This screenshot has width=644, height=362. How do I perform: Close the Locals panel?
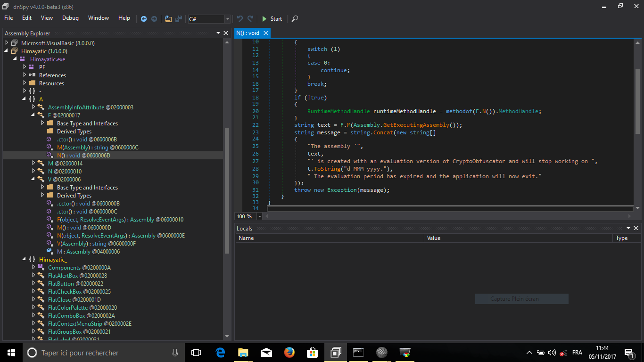pyautogui.click(x=636, y=228)
